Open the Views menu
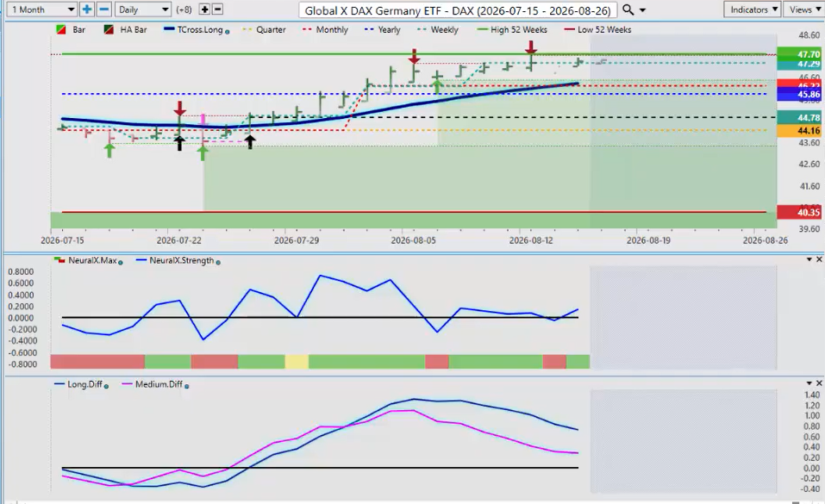 click(804, 9)
